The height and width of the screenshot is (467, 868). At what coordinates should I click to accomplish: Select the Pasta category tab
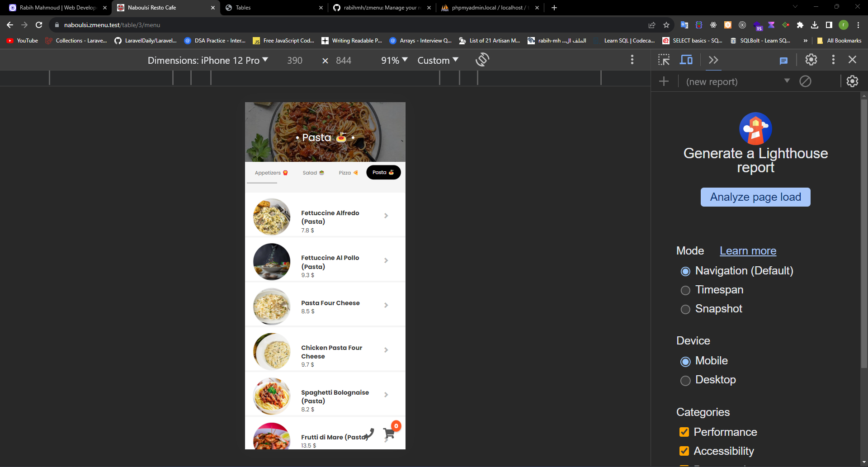point(383,172)
